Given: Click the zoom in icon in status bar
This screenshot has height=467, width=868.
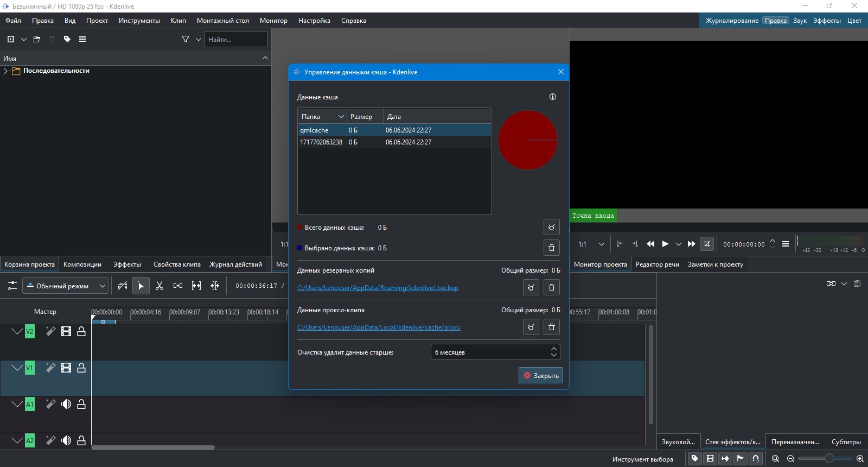Looking at the screenshot, I should click(860, 459).
